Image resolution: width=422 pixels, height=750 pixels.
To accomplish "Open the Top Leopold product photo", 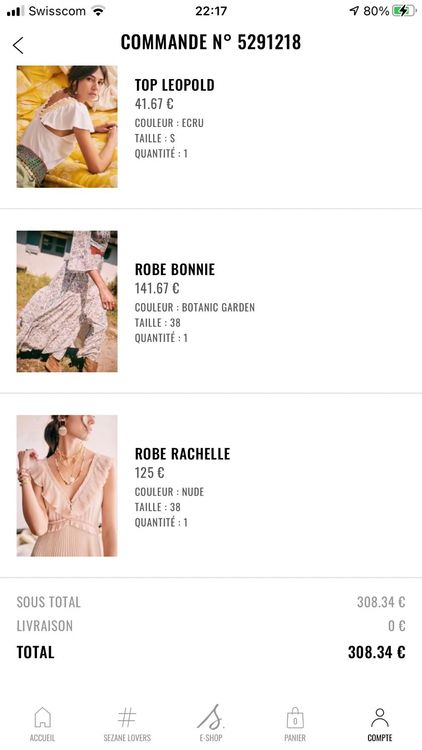I will click(x=67, y=126).
